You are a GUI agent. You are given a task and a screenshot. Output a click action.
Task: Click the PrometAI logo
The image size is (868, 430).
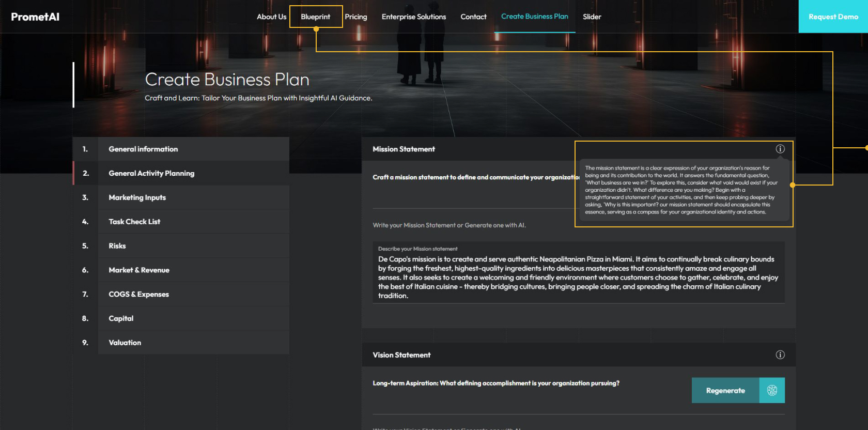click(x=35, y=17)
